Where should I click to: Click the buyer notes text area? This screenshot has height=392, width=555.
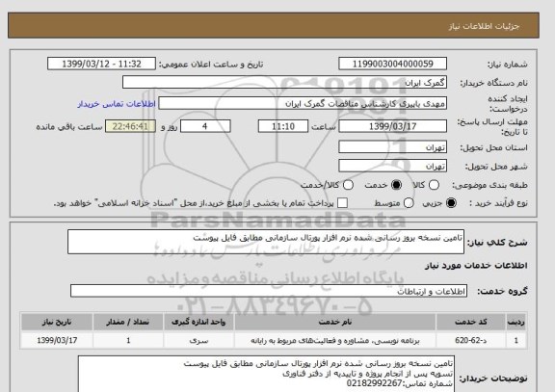[266, 375]
